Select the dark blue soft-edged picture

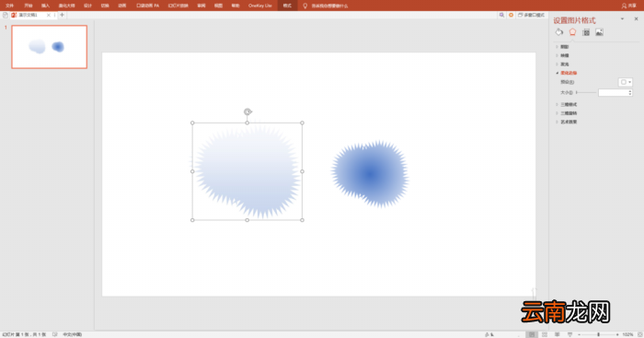point(370,173)
